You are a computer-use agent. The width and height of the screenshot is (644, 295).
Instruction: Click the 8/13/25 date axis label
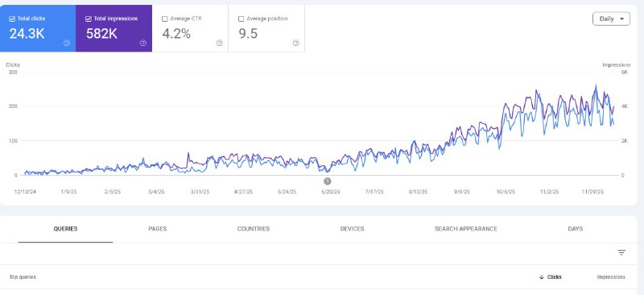(418, 192)
